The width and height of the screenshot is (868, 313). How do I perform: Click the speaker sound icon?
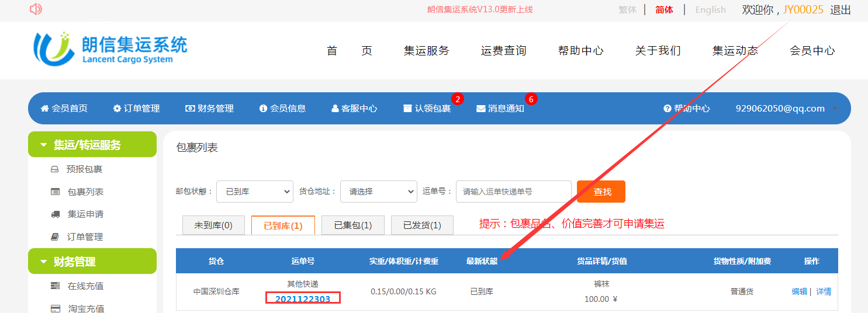[36, 9]
